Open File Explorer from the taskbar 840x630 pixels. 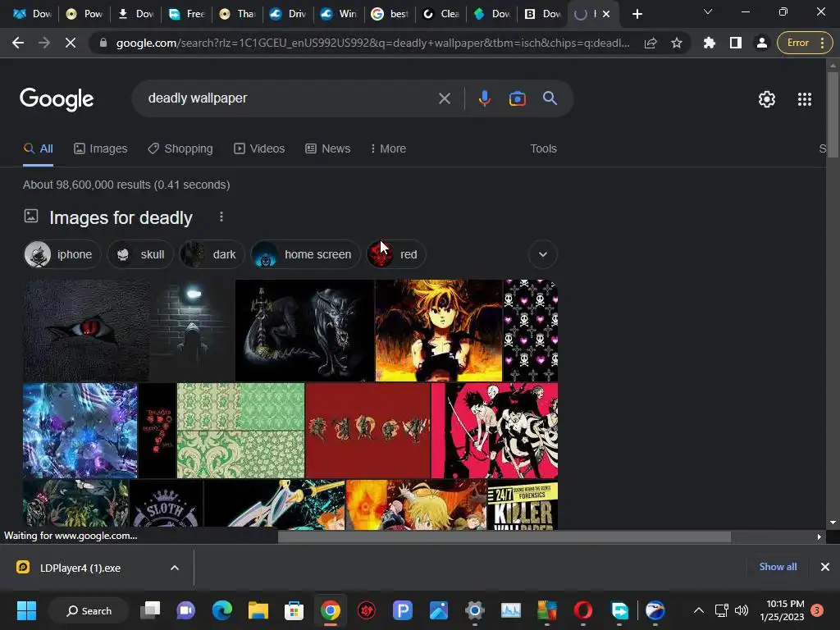pos(258,610)
